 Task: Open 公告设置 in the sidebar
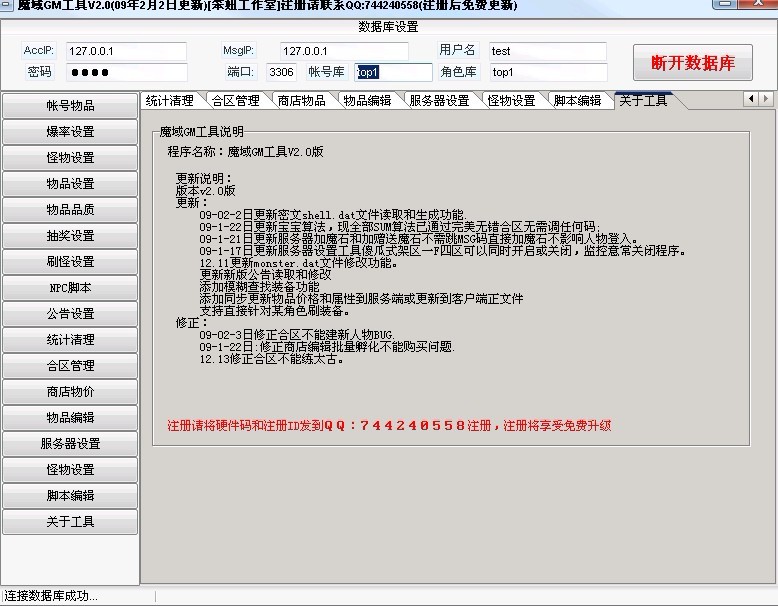tap(70, 314)
